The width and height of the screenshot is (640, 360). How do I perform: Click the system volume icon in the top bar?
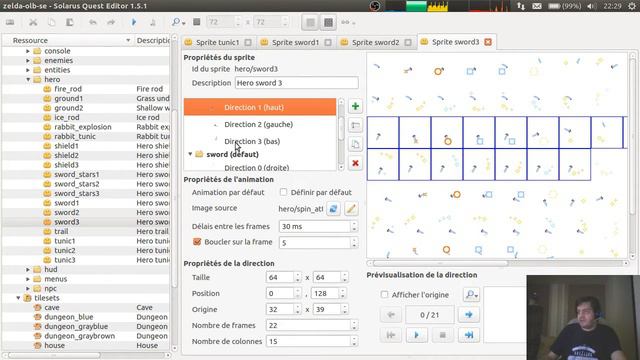coord(591,6)
